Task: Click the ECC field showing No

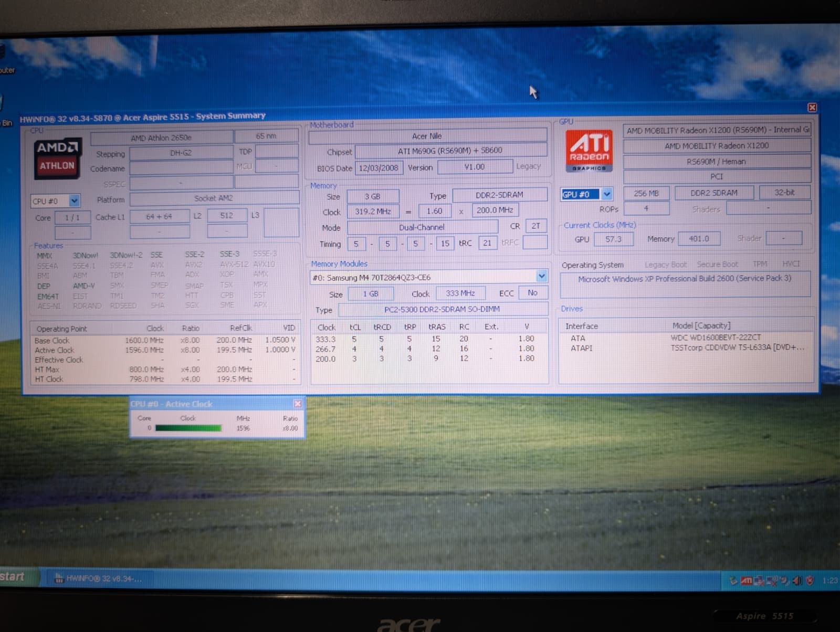Action: click(x=533, y=292)
